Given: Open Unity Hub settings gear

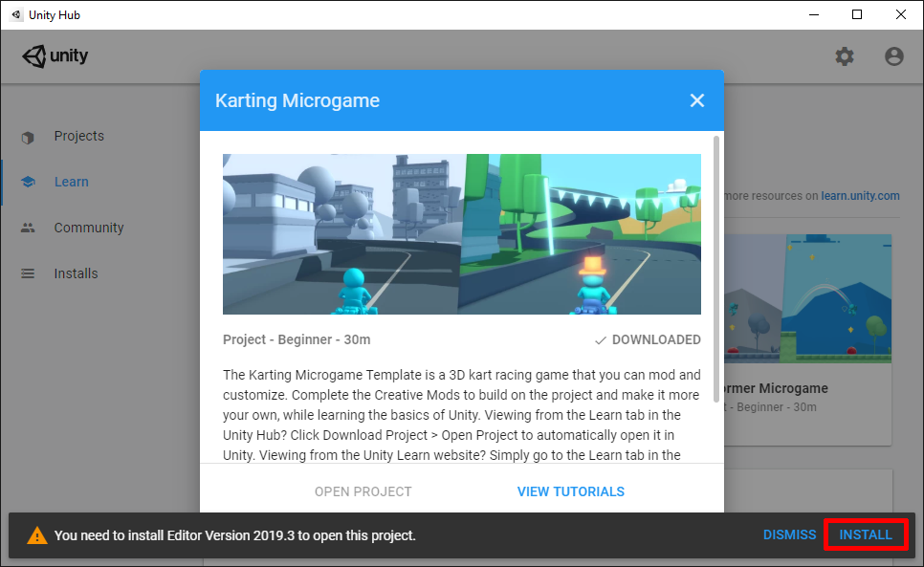Looking at the screenshot, I should click(x=845, y=56).
